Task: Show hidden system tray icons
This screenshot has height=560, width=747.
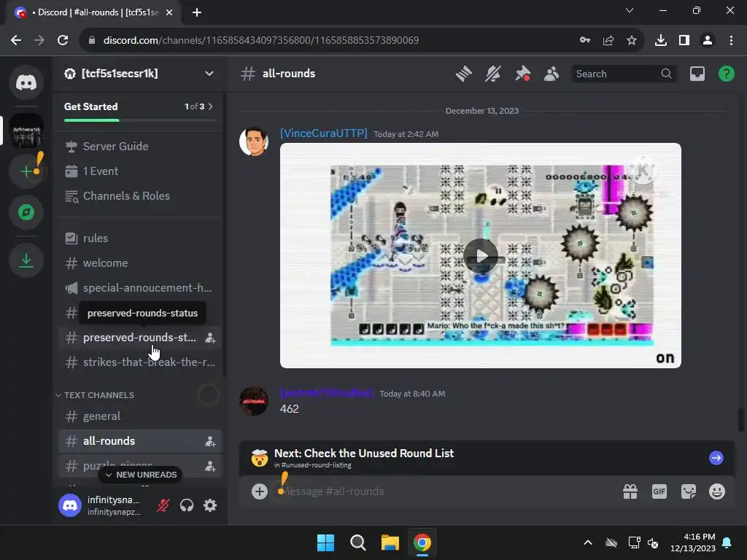Action: [x=588, y=542]
